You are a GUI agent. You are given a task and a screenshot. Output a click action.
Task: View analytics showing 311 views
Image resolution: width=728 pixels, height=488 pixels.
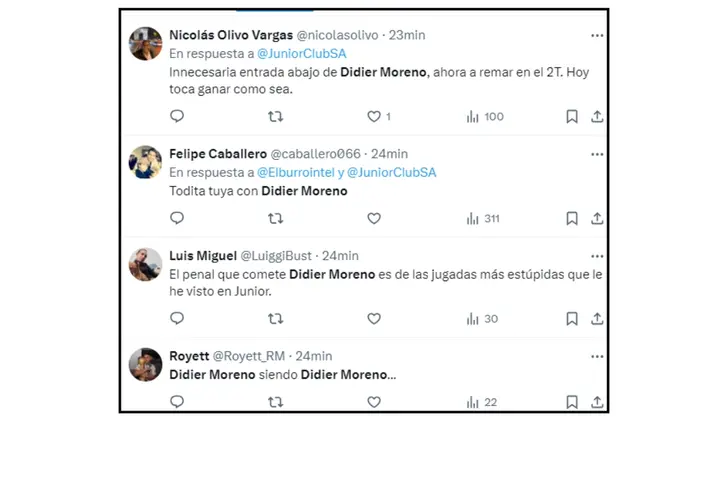point(483,219)
